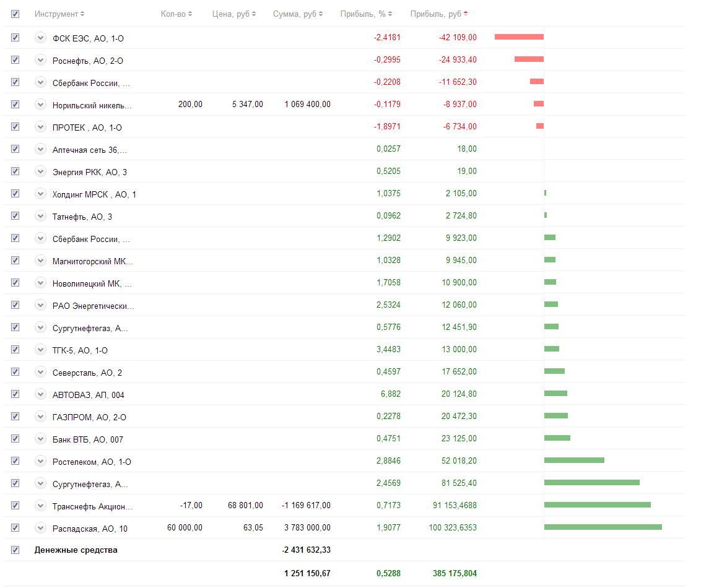Toggle the checkbox for ПРОТЕК, АО, 1-О
This screenshot has width=701, height=588.
(x=15, y=127)
